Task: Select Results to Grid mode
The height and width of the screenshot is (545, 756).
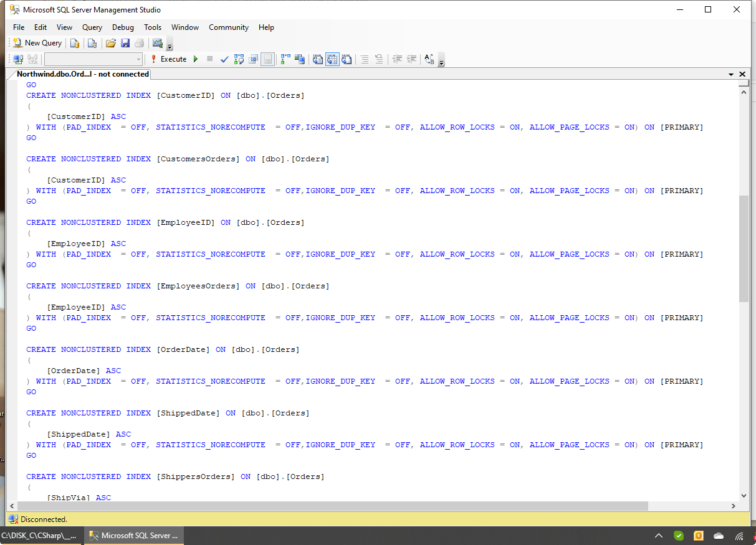Action: tap(332, 59)
